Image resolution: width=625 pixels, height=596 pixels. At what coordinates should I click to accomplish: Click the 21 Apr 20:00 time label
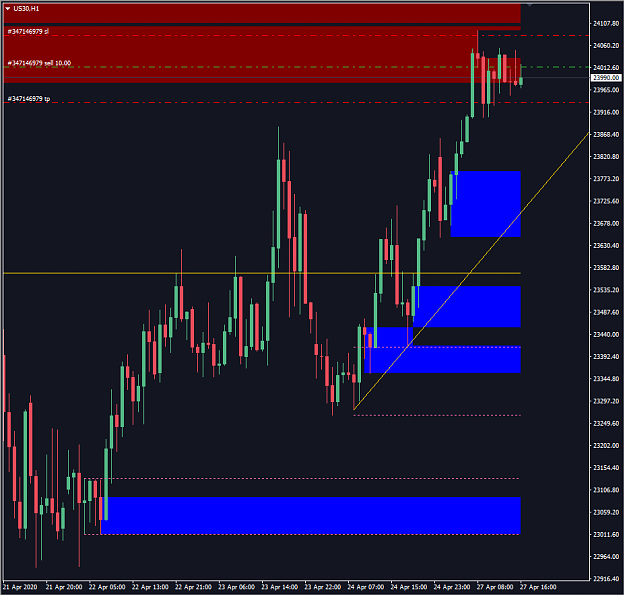pyautogui.click(x=64, y=588)
